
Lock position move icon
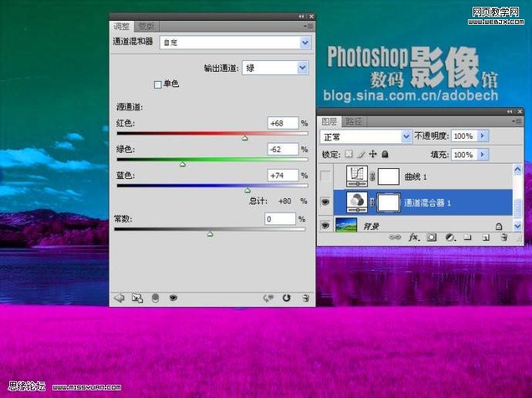point(373,154)
